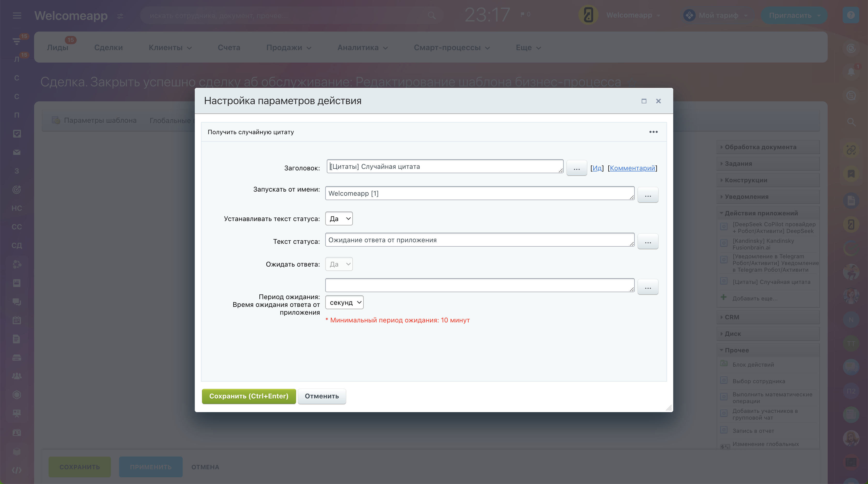Open the Ожидать ответа dropdown

click(339, 264)
